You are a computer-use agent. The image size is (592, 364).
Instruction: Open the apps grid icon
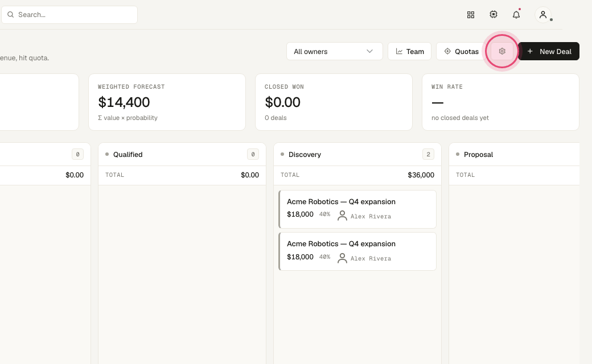click(470, 15)
